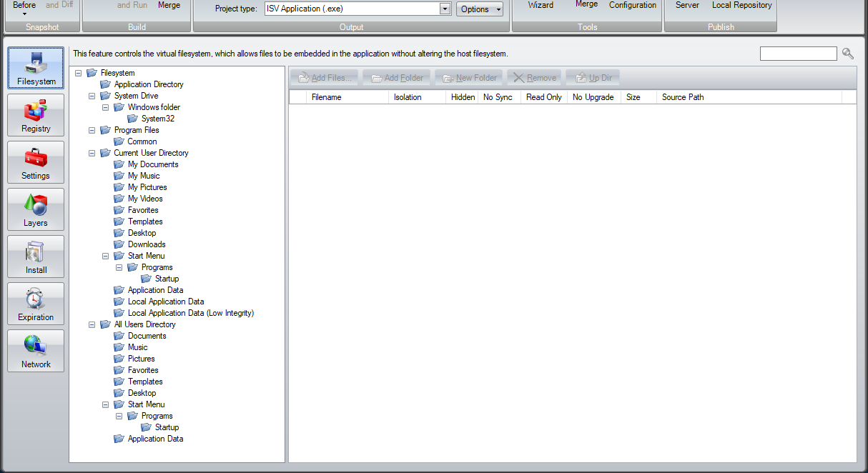Click the search magnifier icon

(848, 53)
